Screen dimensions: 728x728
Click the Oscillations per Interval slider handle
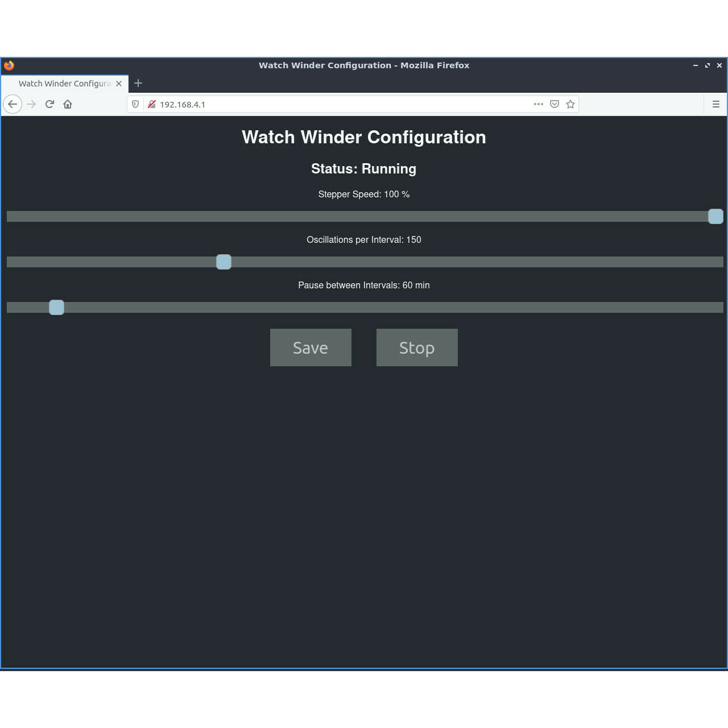224,262
